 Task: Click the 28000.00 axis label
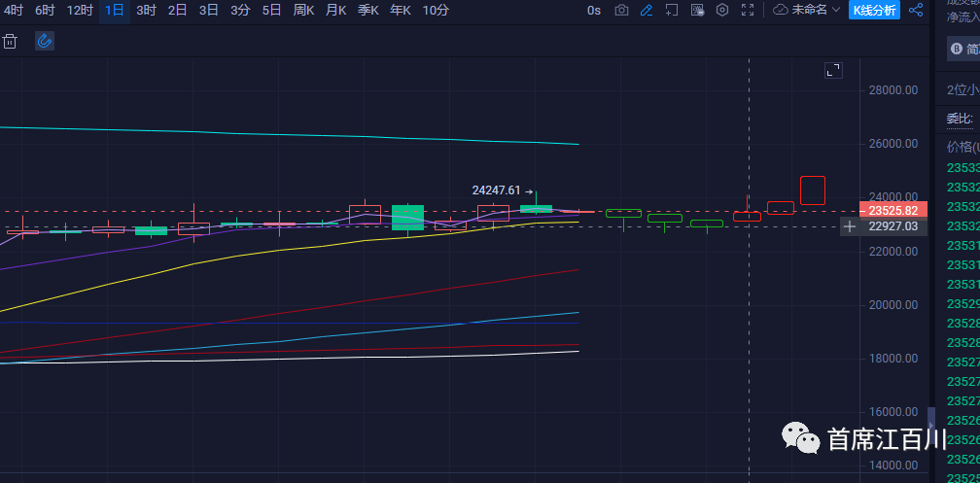(893, 90)
